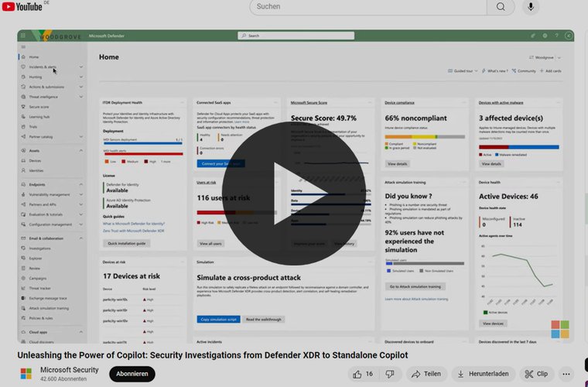Click the Zero Trust with Microsoft Defender XDR link
Viewport: 588px width, 387px height.
click(134, 231)
